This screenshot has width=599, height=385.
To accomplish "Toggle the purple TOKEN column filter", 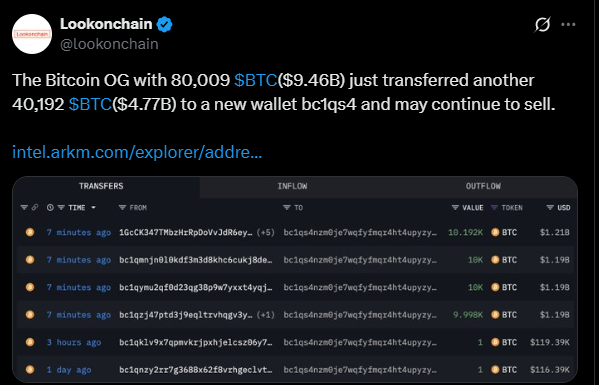I will 494,208.
